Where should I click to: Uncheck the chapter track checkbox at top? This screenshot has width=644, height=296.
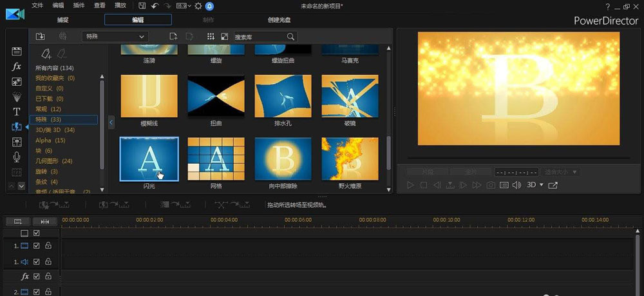[x=37, y=233]
